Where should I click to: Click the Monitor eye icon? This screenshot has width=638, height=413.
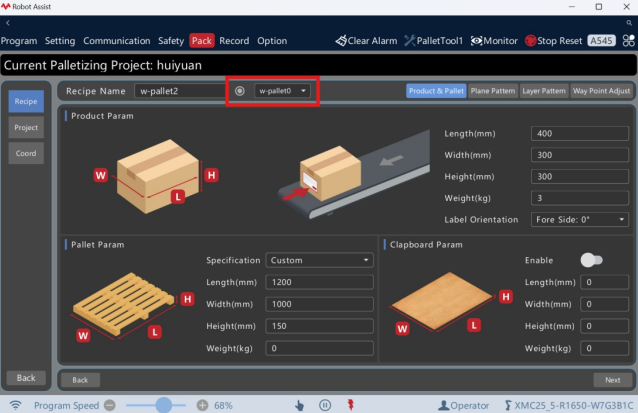click(x=476, y=41)
